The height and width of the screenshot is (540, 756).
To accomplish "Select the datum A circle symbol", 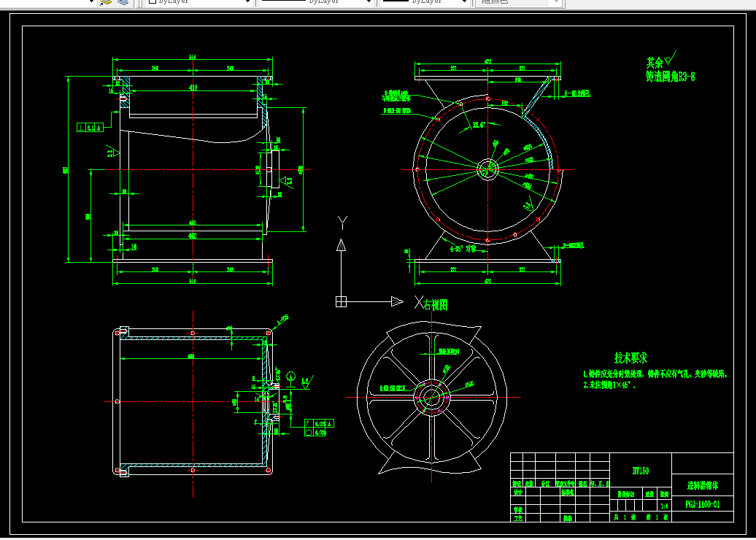I will pyautogui.click(x=290, y=376).
